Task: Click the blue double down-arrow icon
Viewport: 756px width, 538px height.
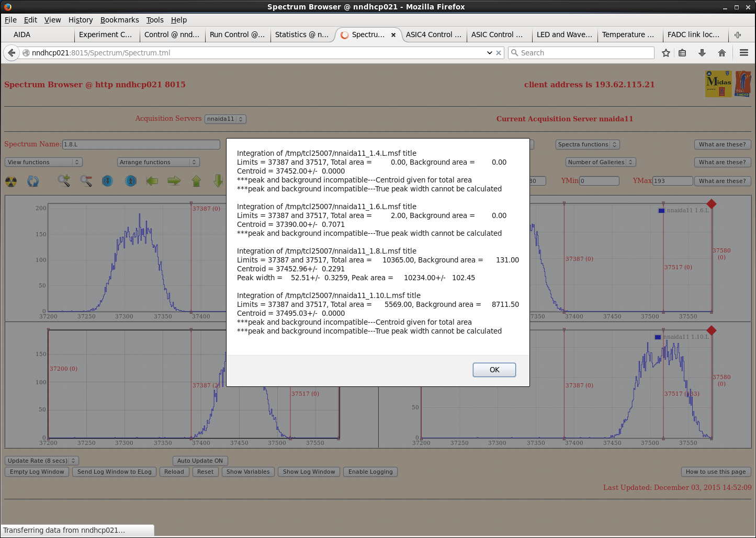Action: coord(108,181)
